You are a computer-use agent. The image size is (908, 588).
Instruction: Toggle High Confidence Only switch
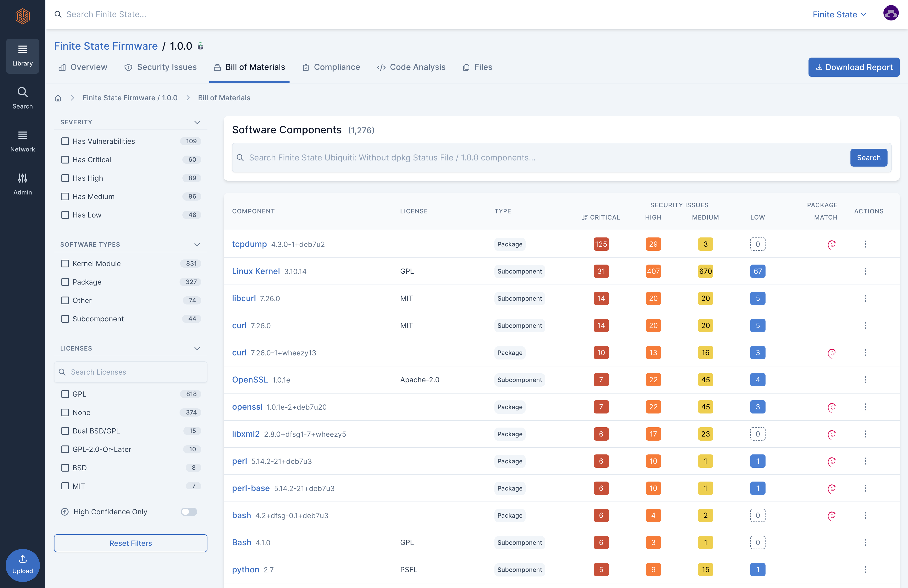tap(189, 512)
